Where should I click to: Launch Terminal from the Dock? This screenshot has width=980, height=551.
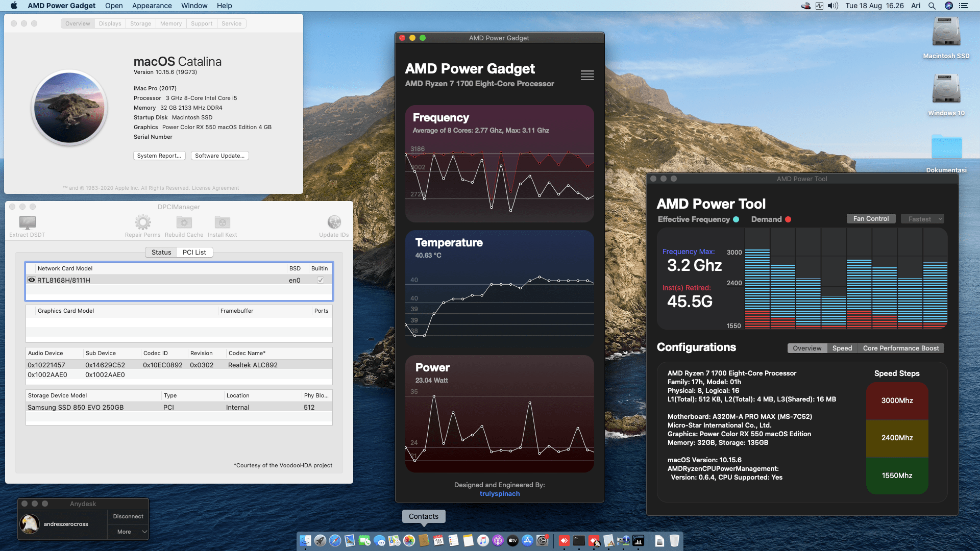coord(578,541)
